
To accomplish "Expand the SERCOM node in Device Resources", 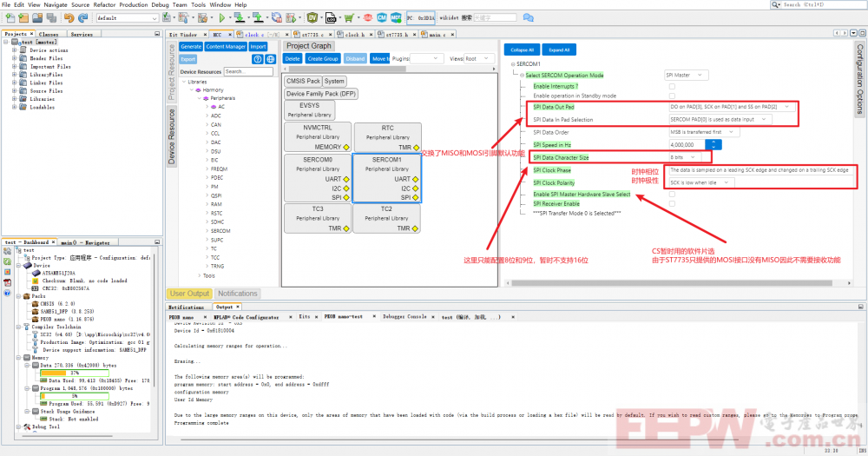I will click(x=207, y=231).
